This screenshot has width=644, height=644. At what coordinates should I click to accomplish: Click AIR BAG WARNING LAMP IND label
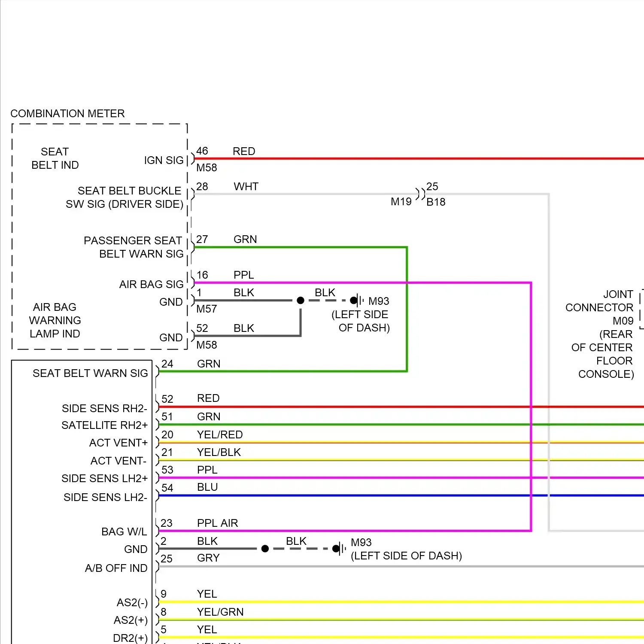(x=55, y=320)
